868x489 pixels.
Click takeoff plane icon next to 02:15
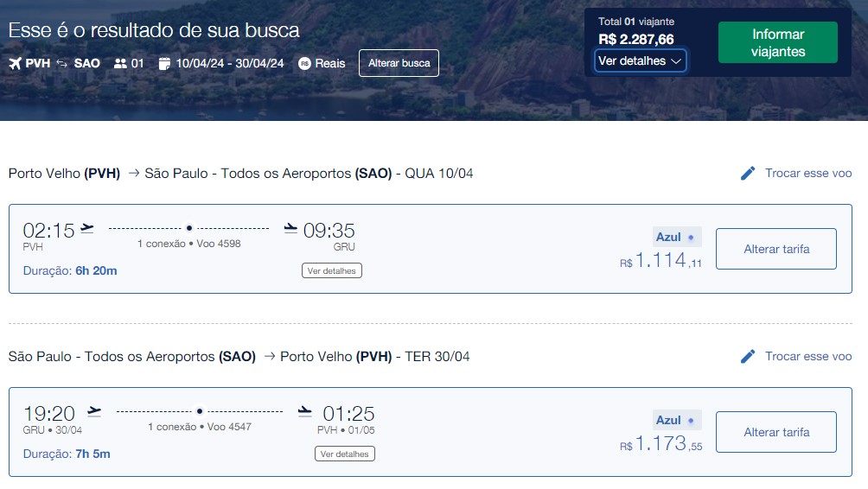pyautogui.click(x=87, y=229)
